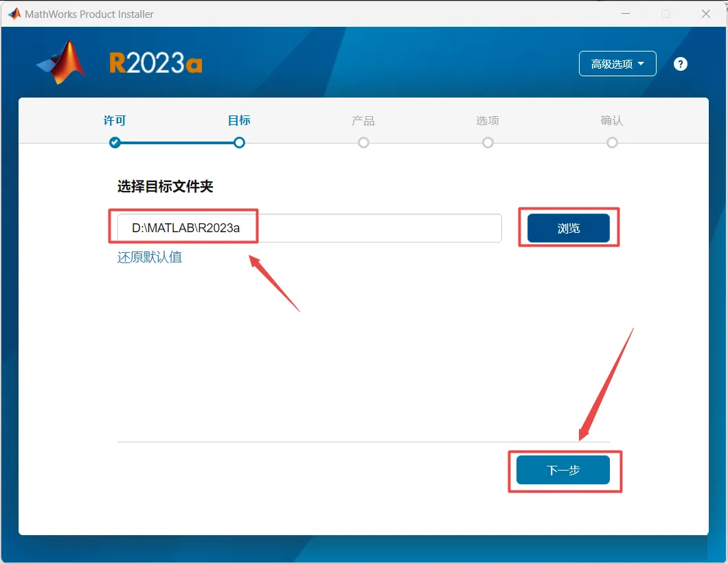Screen dimensions: 728x564
Task: Click the R2023a release logo text
Action: click(155, 63)
